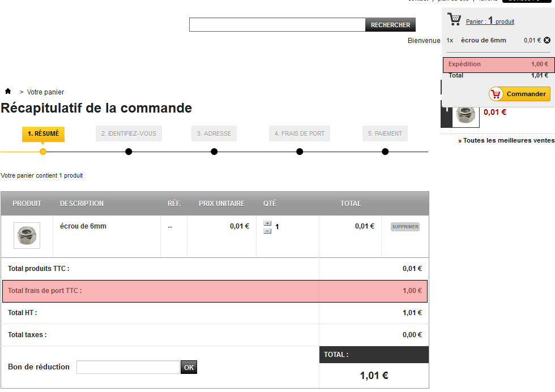Click the cart icon on Commander button
Viewport: 555px width, 392px height.
click(496, 94)
